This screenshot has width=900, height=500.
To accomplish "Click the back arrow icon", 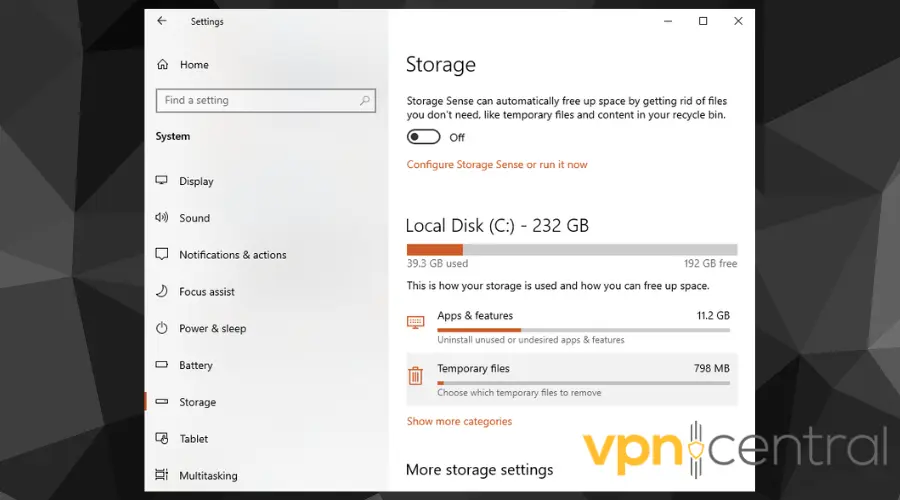I will 162,21.
